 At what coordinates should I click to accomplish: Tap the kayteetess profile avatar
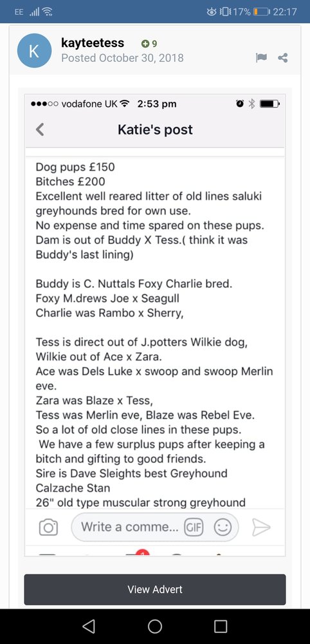pyautogui.click(x=35, y=51)
